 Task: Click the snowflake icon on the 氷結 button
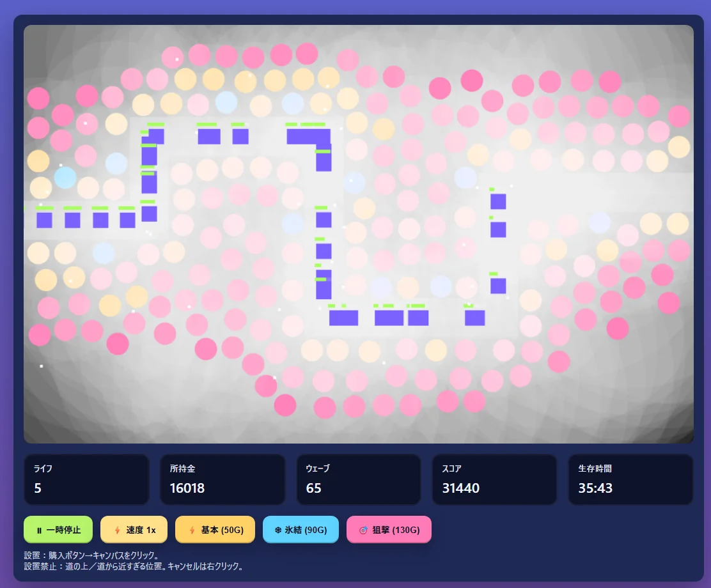pos(278,530)
